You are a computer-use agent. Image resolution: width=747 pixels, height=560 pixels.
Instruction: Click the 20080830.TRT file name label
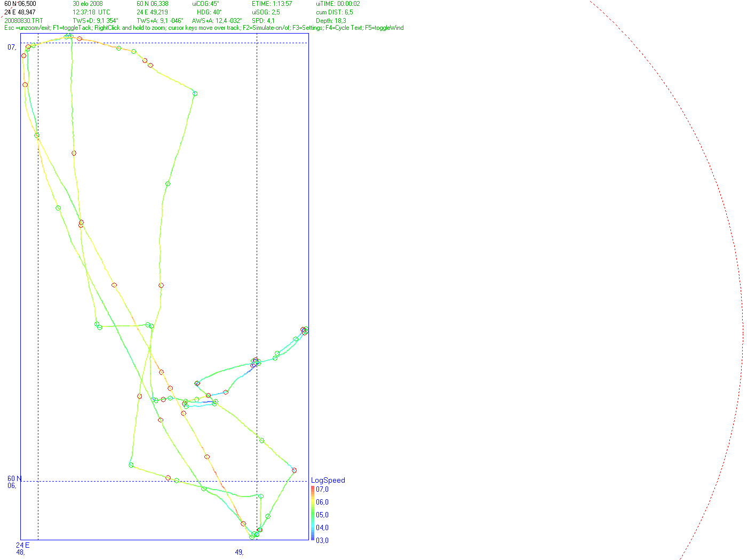pos(23,21)
